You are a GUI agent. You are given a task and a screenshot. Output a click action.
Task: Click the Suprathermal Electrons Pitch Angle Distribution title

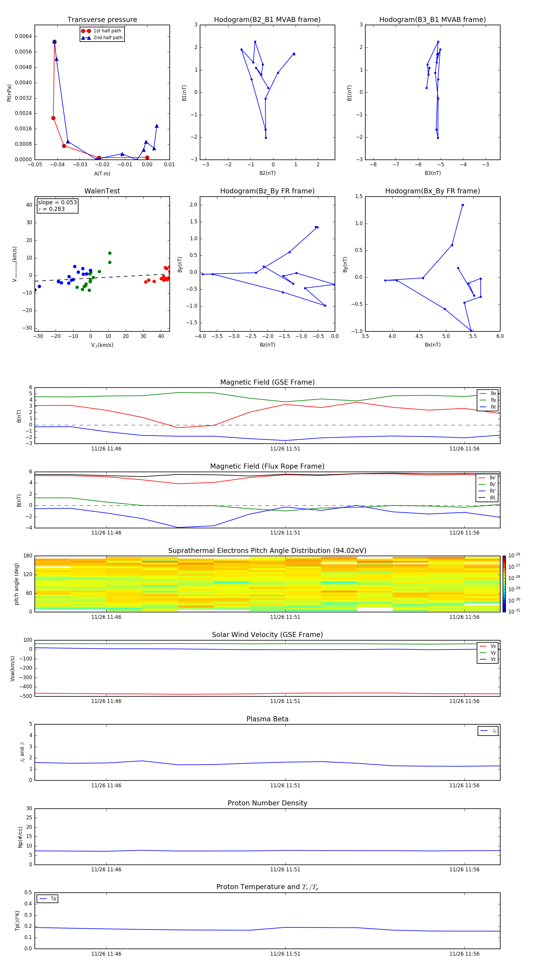(267, 551)
